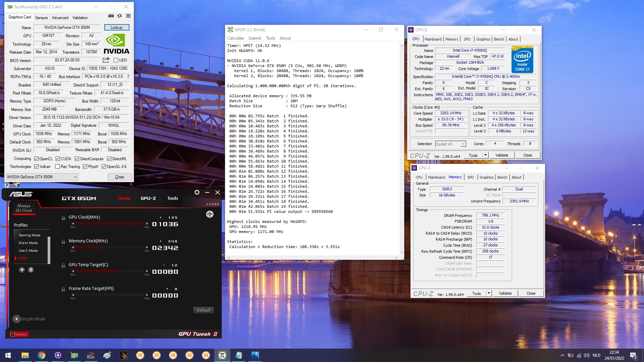
Task: Toggle the Ray Tracing checkbox
Action: click(57, 167)
